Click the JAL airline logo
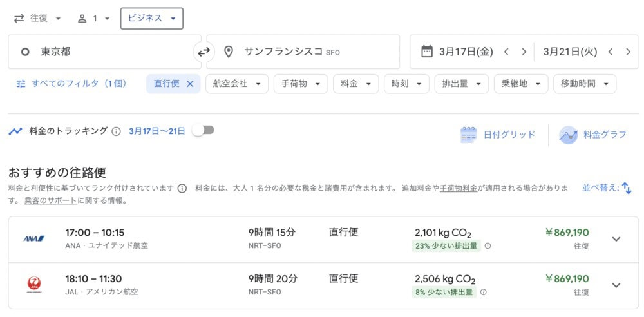The width and height of the screenshot is (644, 317). (34, 285)
